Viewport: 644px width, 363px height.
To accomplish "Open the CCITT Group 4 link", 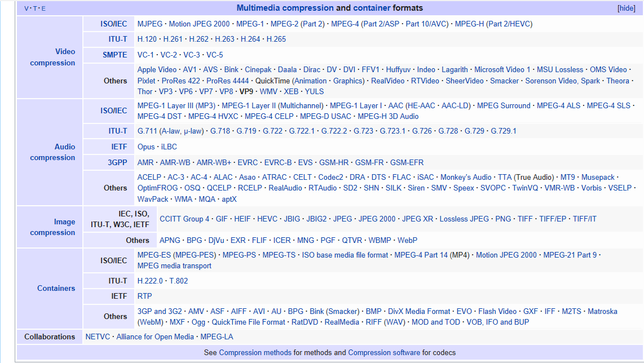I will pyautogui.click(x=184, y=219).
